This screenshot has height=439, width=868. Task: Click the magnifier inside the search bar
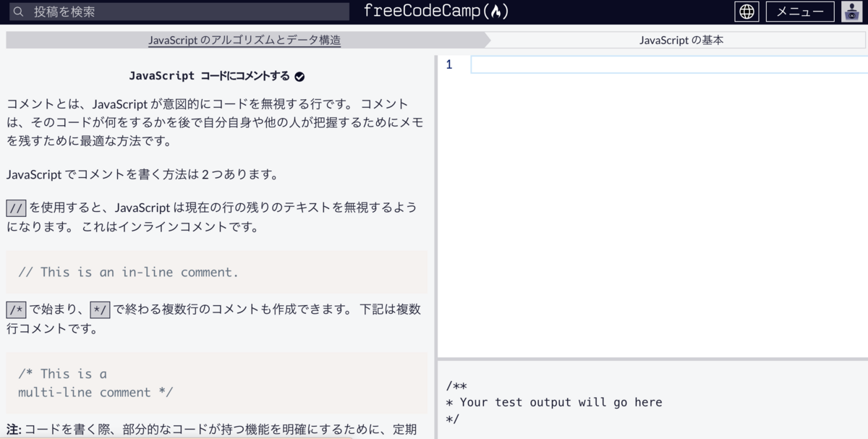tap(18, 11)
